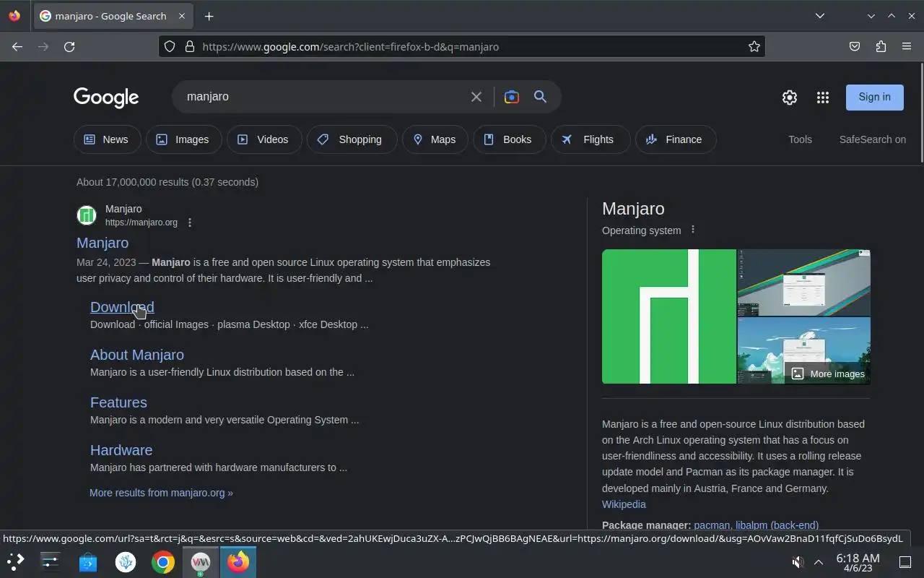The image size is (924, 578).
Task: Switch to the Maps filter
Action: 435,139
